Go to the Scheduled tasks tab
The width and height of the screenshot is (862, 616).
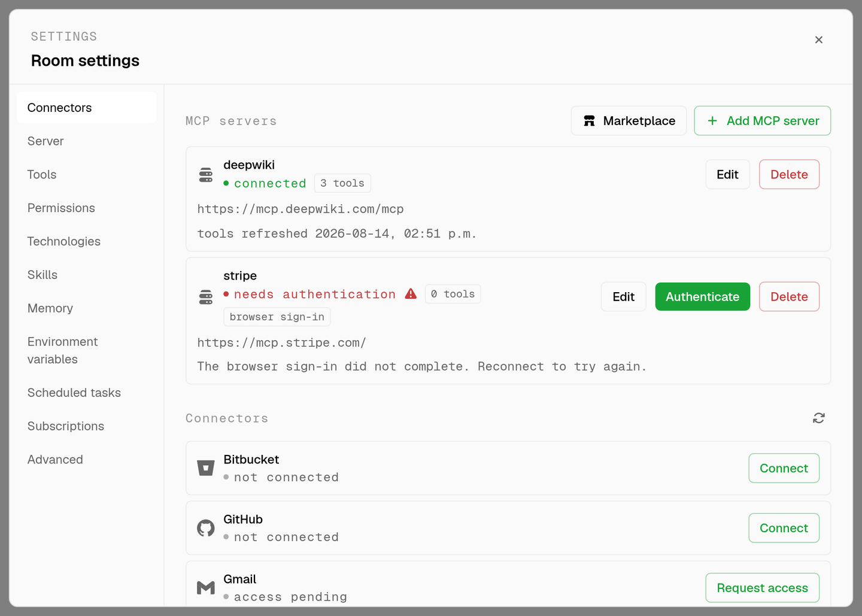[x=87, y=393]
